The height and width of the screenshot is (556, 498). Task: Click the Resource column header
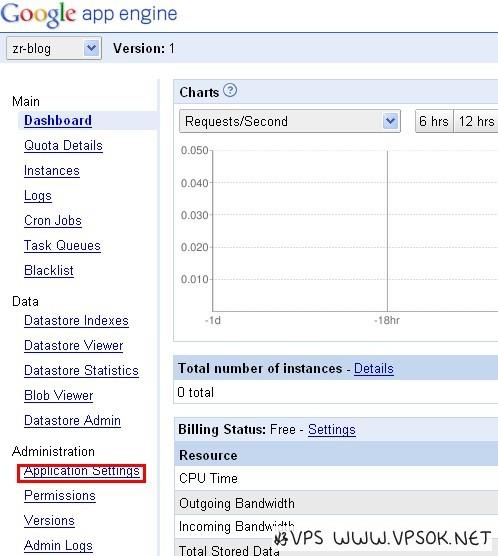click(208, 455)
